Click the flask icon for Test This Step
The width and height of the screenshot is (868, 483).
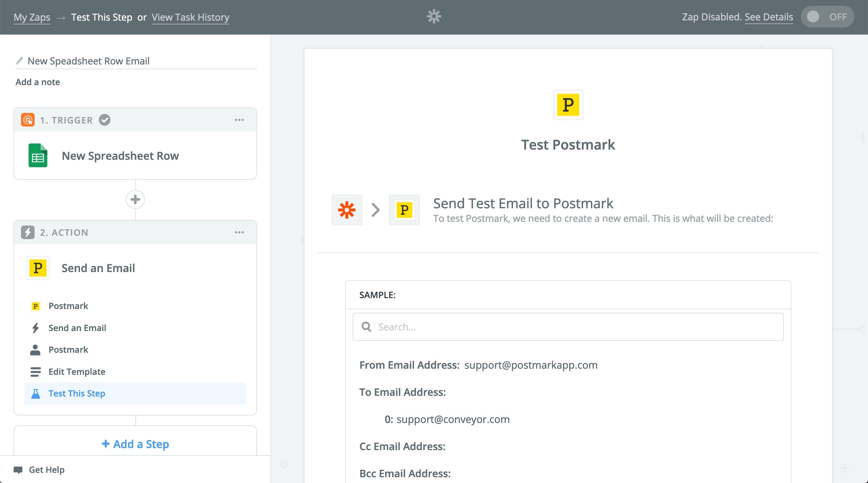(x=35, y=393)
